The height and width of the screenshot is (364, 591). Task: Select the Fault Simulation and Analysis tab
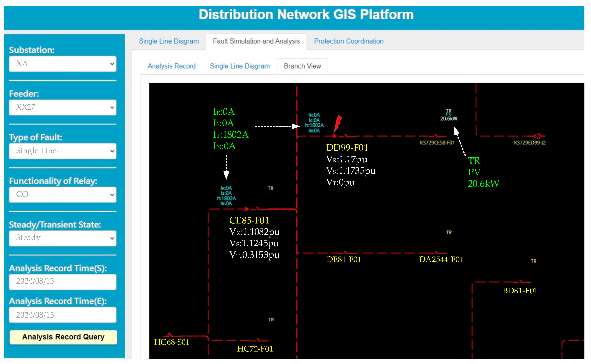(256, 41)
